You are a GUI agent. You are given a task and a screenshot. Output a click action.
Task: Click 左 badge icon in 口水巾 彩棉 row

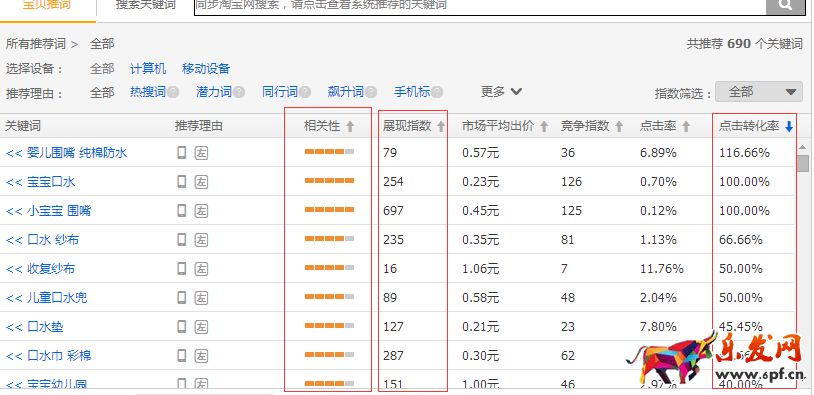coord(201,356)
